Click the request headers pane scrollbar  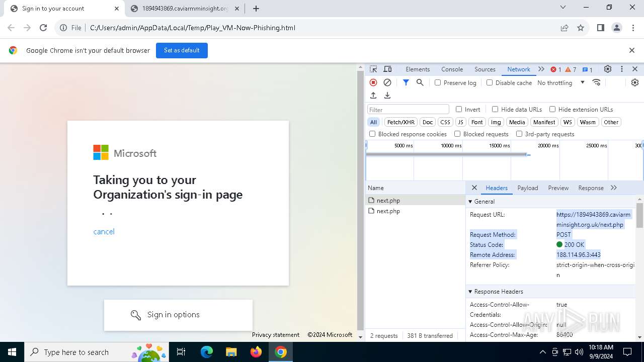(x=639, y=215)
